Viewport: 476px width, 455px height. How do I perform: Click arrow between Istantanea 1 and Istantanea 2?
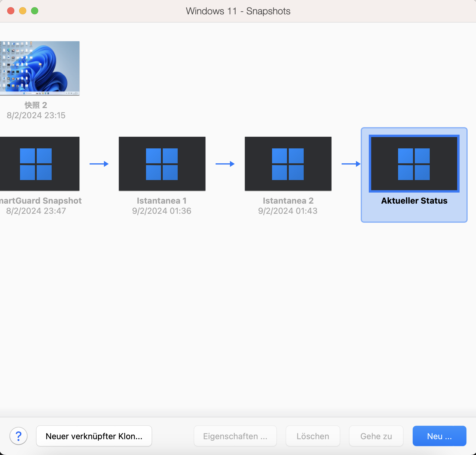click(225, 164)
